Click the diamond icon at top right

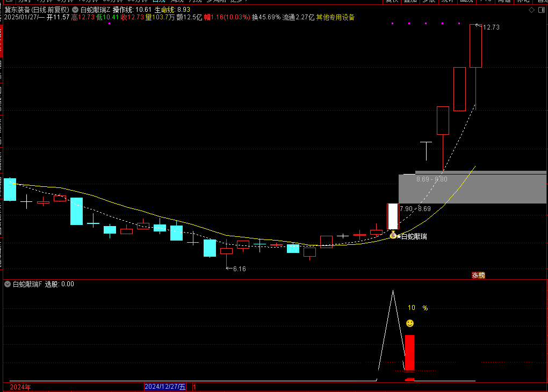tap(531, 10)
